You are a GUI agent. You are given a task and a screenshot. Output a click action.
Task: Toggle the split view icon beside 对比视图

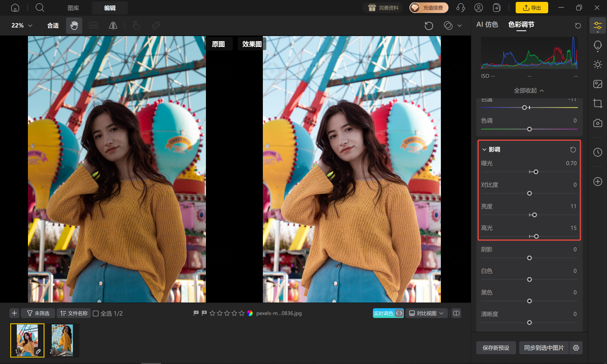pyautogui.click(x=456, y=313)
